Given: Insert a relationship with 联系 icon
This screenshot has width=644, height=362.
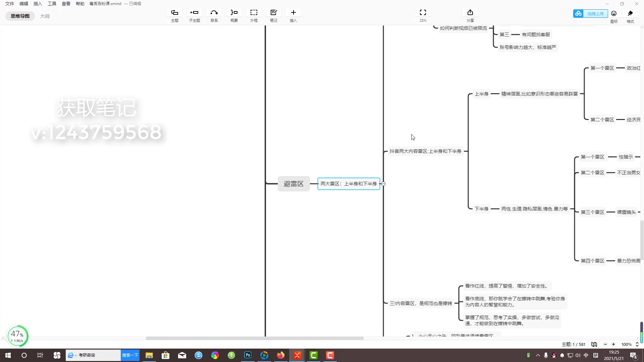Looking at the screenshot, I should pyautogui.click(x=214, y=13).
